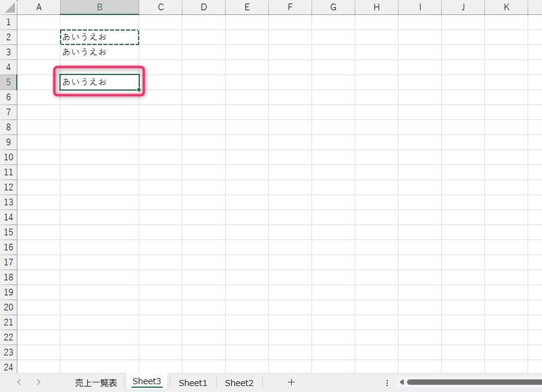Viewport: 542px width, 392px height.
Task: Select the active Sheet3 tab
Action: click(147, 382)
